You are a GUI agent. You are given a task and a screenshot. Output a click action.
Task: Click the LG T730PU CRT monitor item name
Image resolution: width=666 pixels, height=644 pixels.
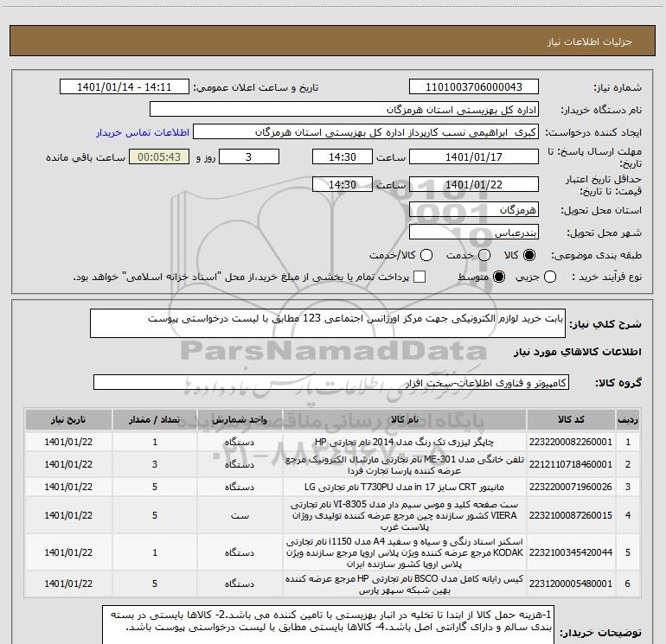click(x=405, y=487)
